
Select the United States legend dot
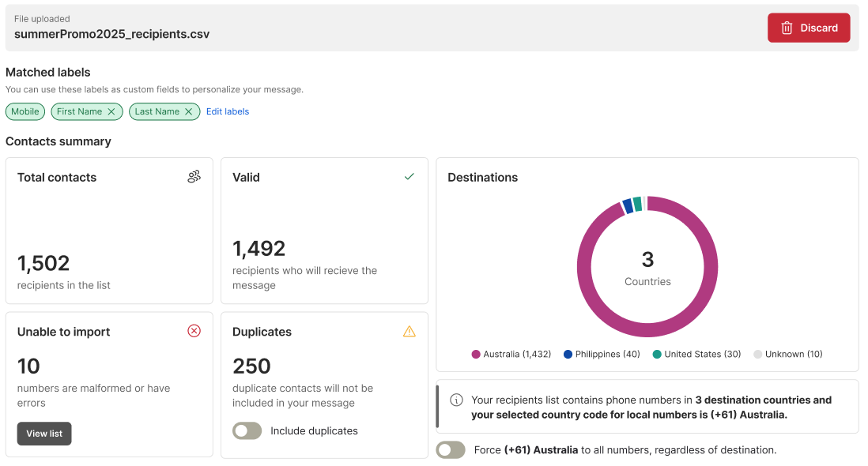657,355
